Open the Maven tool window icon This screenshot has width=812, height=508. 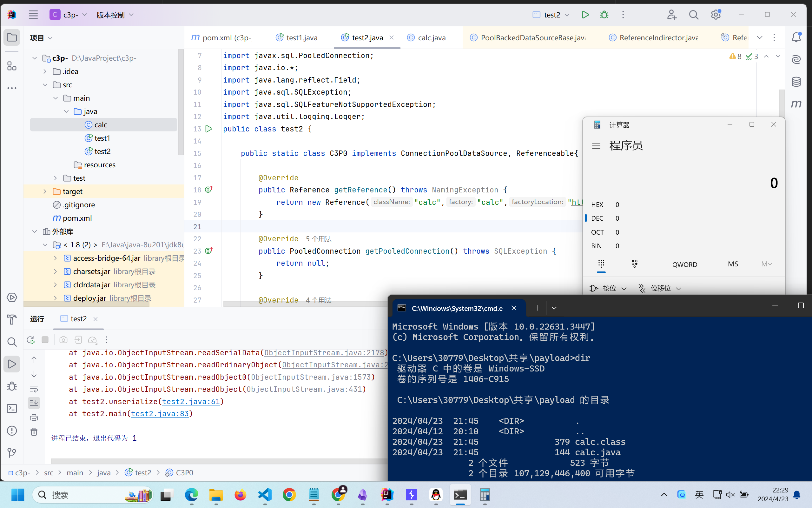tap(796, 104)
